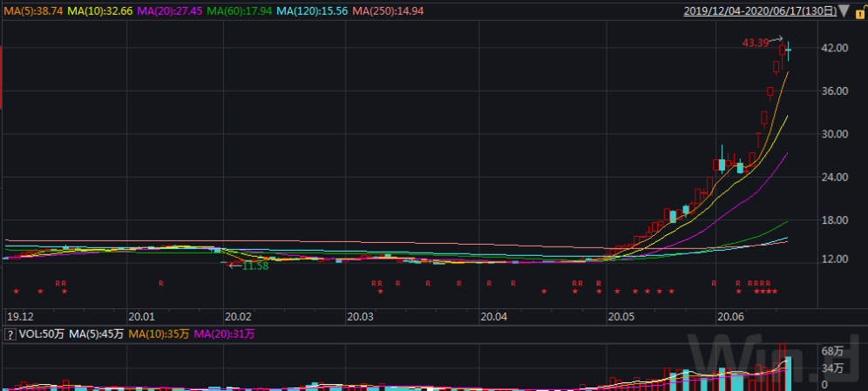Click the volume MA(10) orange label
Screen dimensions: 868x391
[159, 334]
